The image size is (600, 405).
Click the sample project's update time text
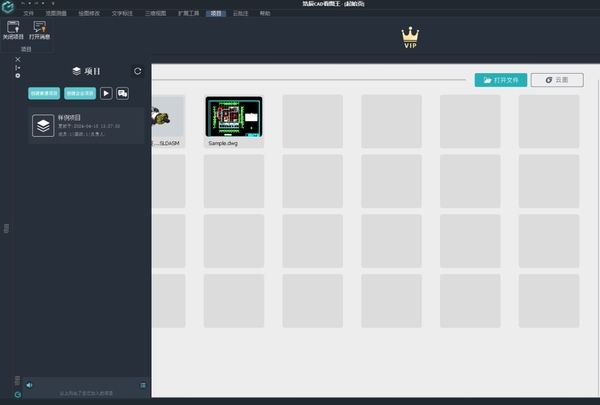coord(89,126)
